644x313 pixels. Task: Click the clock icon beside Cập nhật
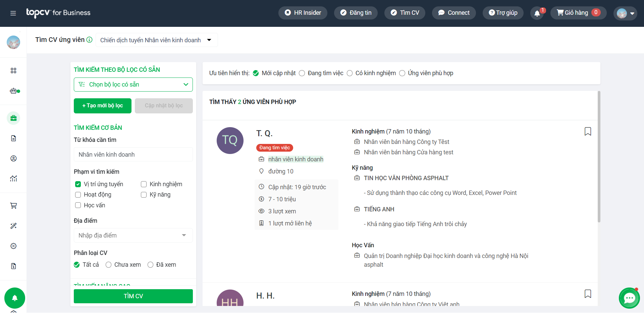tap(261, 187)
